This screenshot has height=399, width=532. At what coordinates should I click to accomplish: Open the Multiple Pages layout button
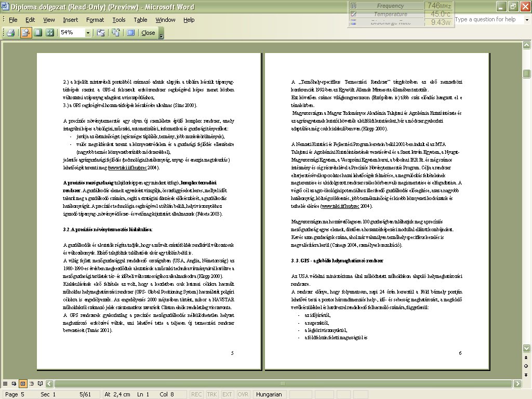(50, 33)
